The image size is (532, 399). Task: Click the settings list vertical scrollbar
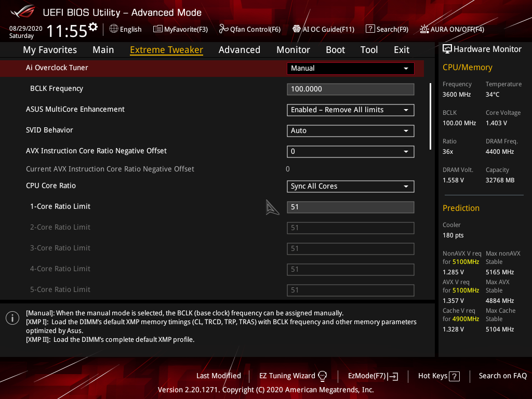tap(430, 116)
